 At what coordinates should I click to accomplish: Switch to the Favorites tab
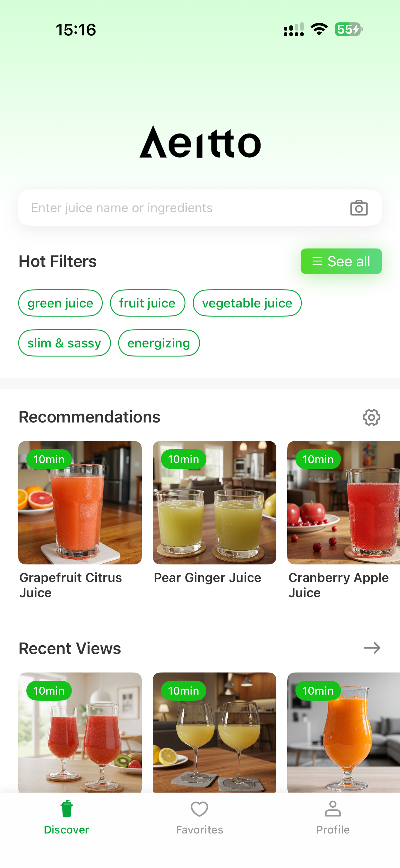pyautogui.click(x=200, y=817)
